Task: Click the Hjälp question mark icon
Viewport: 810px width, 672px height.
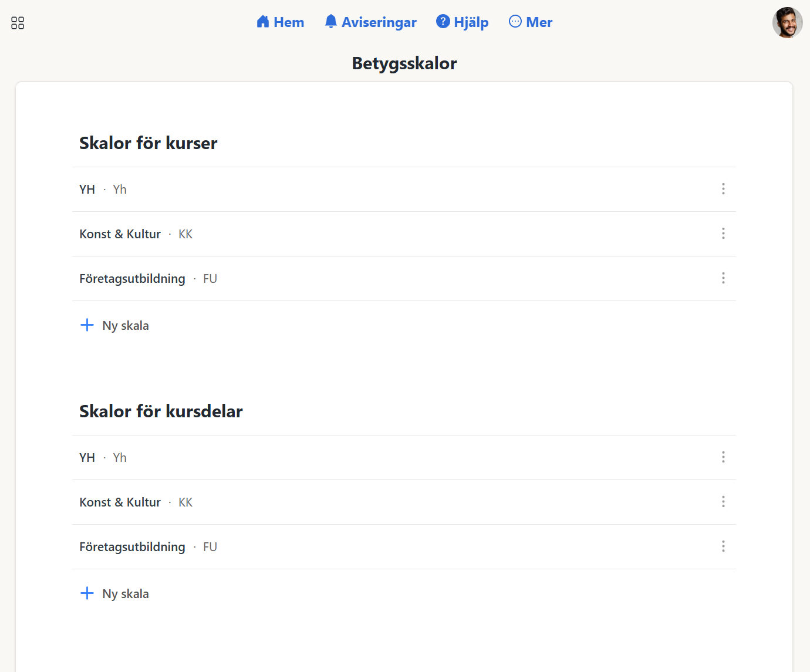Action: click(443, 22)
